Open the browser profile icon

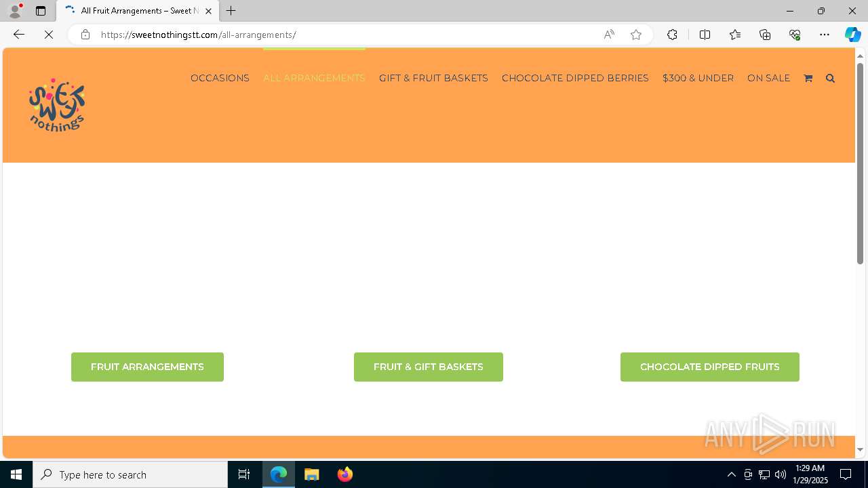click(14, 11)
